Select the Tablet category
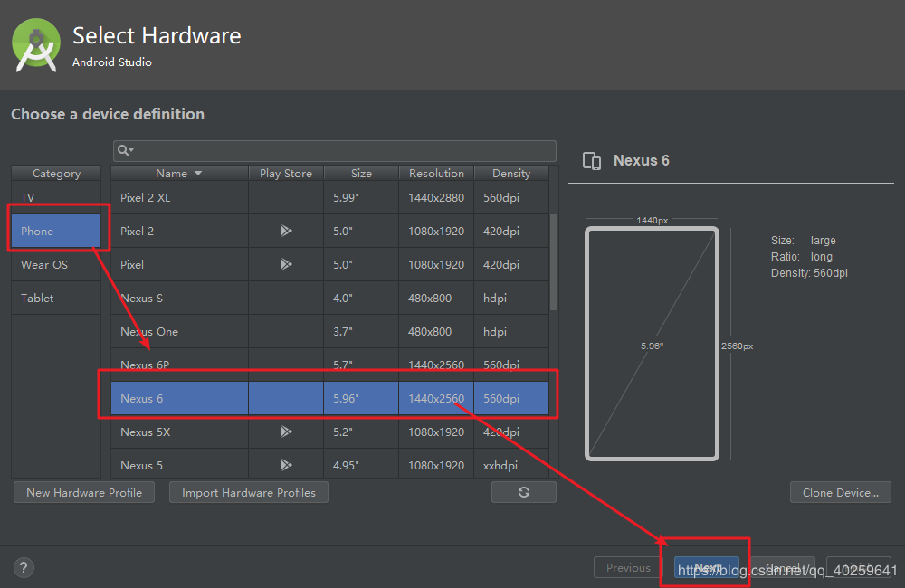905x588 pixels. [x=55, y=298]
